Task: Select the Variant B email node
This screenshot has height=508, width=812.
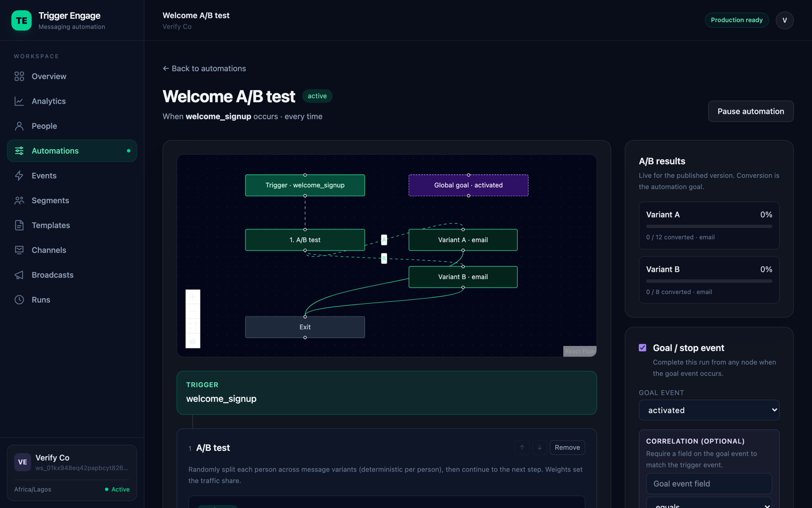Action: pos(463,277)
